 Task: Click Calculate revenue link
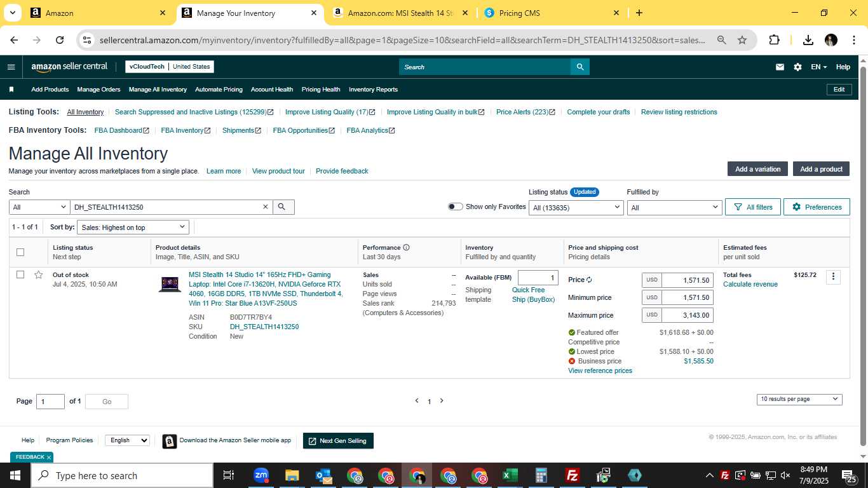750,284
